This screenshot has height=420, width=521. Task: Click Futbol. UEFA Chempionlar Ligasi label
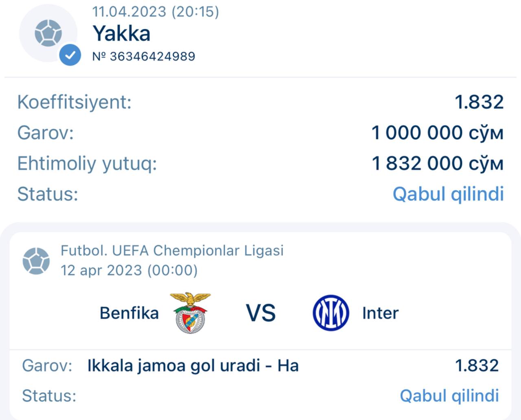click(172, 250)
